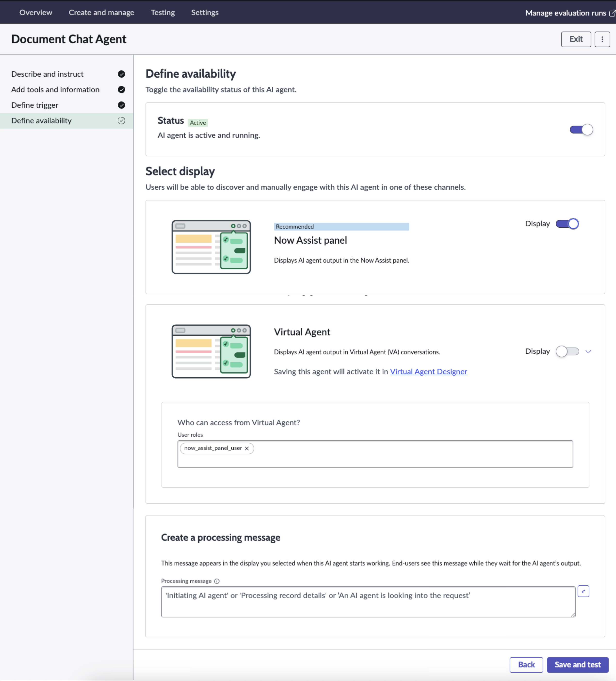Select Define trigger step
Screen dimensions: 616x681
pyautogui.click(x=67, y=105)
